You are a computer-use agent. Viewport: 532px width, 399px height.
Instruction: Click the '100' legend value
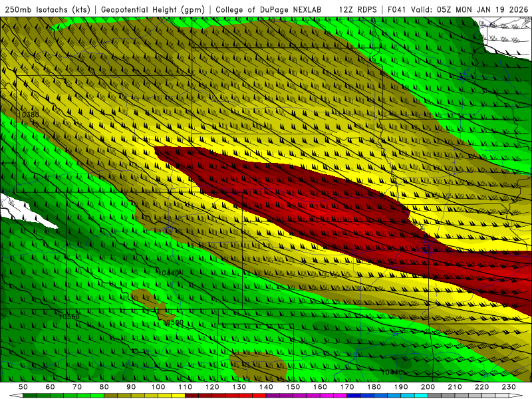click(158, 387)
